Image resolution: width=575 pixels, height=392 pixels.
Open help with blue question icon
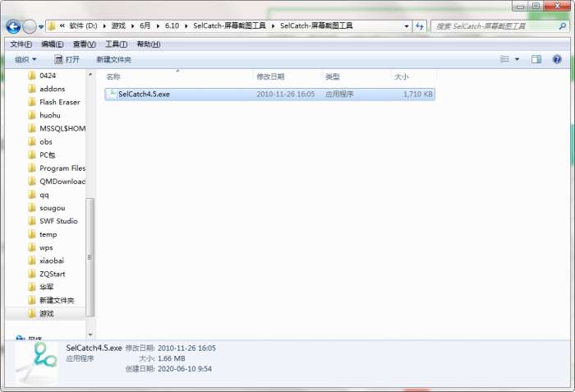557,59
